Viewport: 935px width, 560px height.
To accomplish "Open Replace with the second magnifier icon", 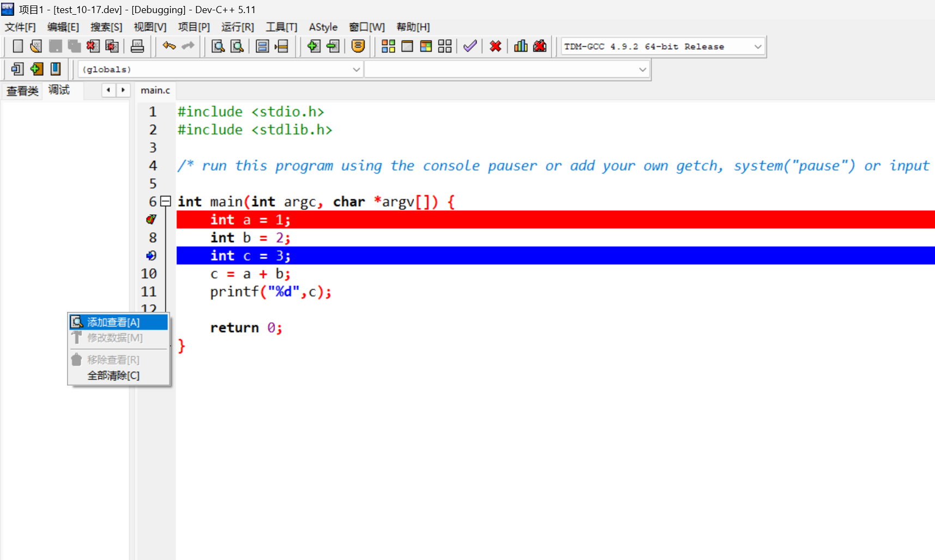I will [x=237, y=46].
